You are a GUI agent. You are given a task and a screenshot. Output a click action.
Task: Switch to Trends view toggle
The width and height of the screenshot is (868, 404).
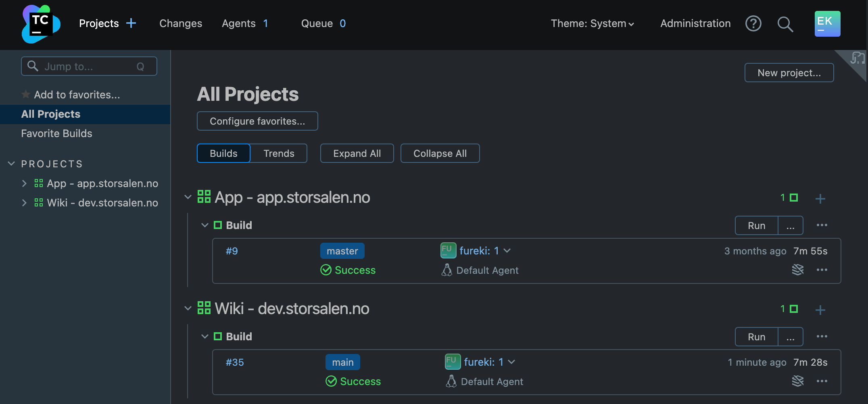point(279,154)
